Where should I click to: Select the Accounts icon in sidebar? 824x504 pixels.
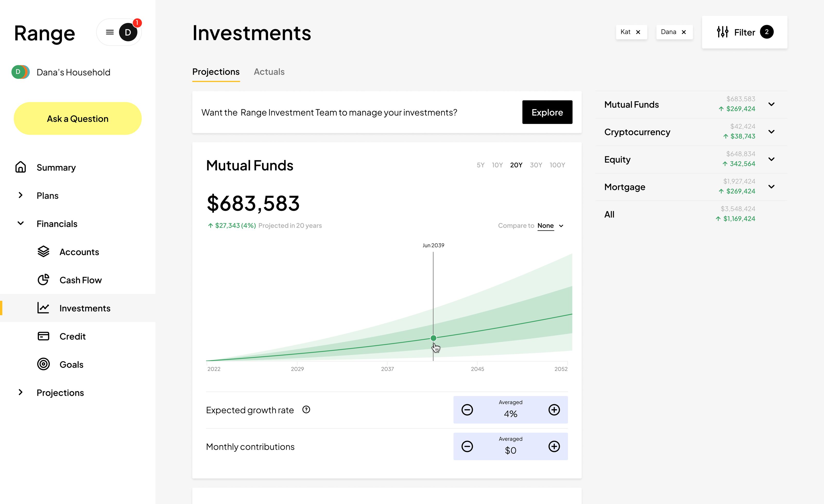[x=44, y=252]
